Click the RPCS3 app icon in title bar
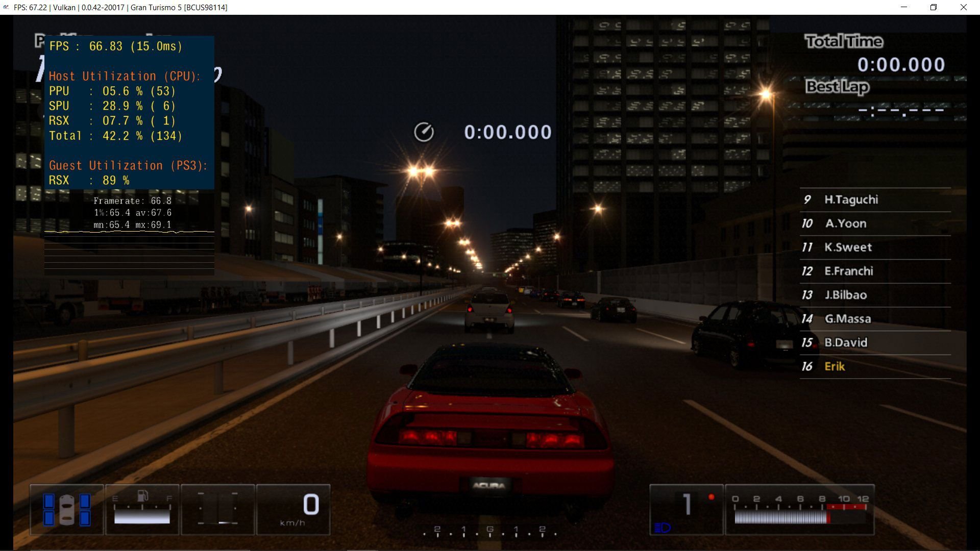The height and width of the screenshot is (551, 980). (x=6, y=7)
